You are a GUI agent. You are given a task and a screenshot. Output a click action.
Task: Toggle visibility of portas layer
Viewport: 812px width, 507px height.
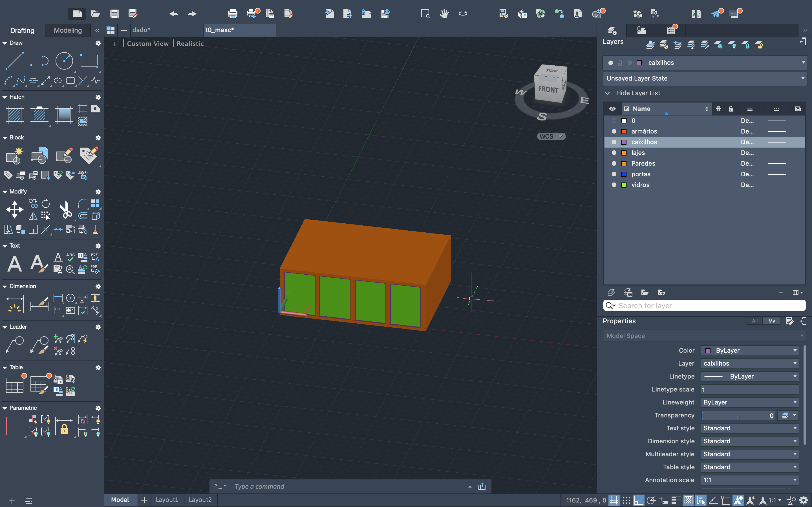(614, 174)
